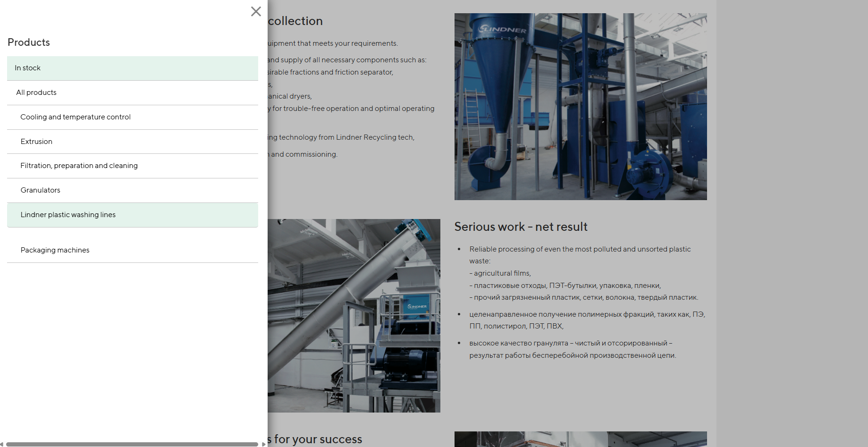868x447 pixels.
Task: Click the scrollbar left arrow
Action: tap(2, 444)
